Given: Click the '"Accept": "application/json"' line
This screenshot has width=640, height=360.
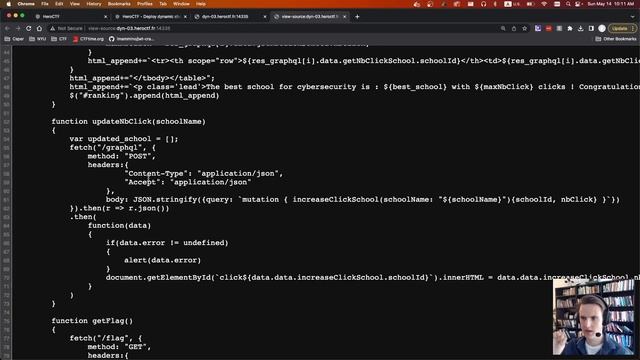Looking at the screenshot, I should (x=188, y=182).
